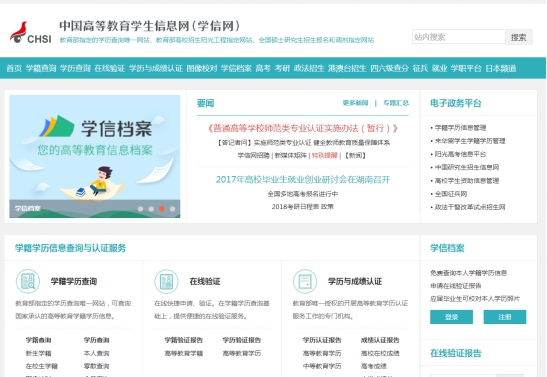Click the 登录 button in 学信档案
547x377 pixels.
[x=451, y=317]
